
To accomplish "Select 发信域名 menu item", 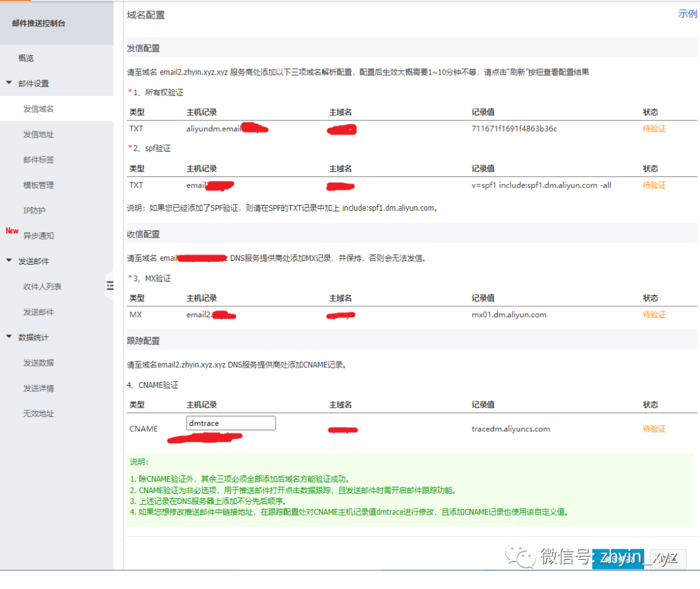I will tap(38, 109).
